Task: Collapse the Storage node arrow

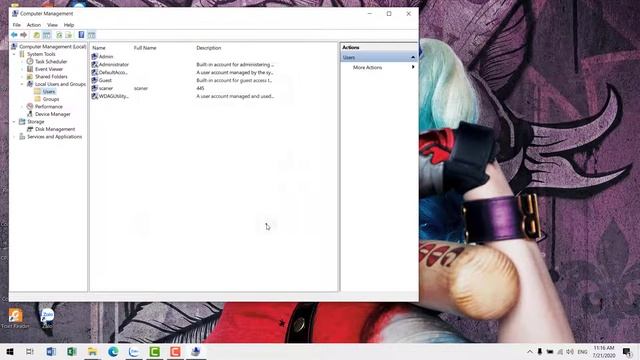Action: 14,122
